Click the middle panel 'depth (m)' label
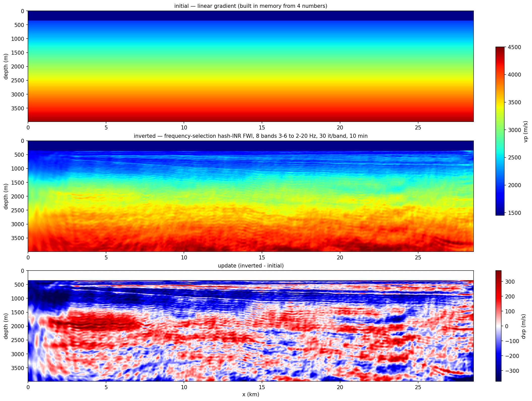532x401 pixels. coord(6,196)
